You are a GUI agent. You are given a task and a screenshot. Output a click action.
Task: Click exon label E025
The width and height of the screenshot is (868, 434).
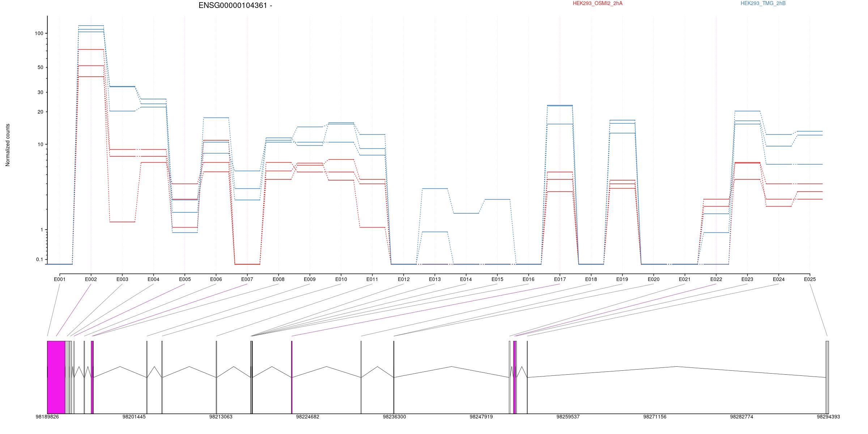[810, 279]
